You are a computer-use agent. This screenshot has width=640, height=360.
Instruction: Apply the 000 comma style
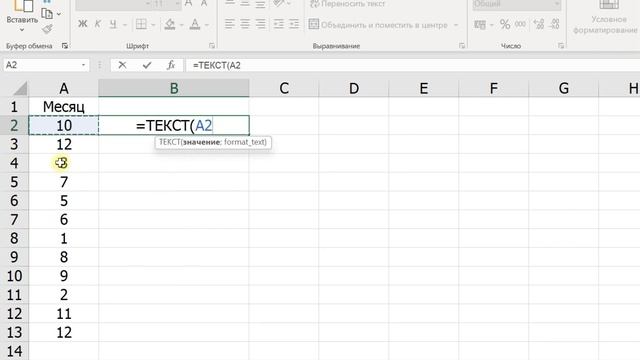(520, 24)
